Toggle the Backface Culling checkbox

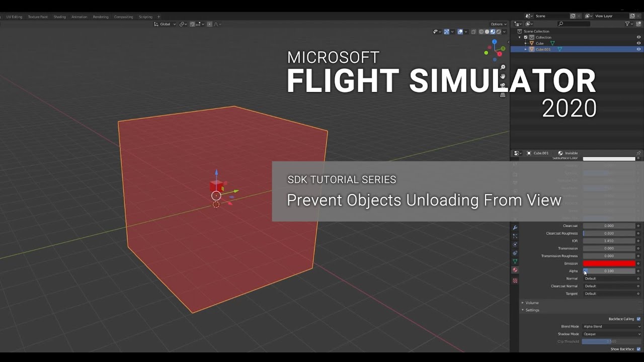pyautogui.click(x=638, y=319)
